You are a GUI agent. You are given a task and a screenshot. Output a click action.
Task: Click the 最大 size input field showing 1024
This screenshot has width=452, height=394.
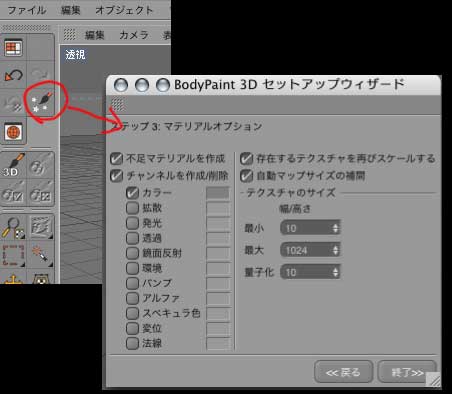pyautogui.click(x=310, y=250)
